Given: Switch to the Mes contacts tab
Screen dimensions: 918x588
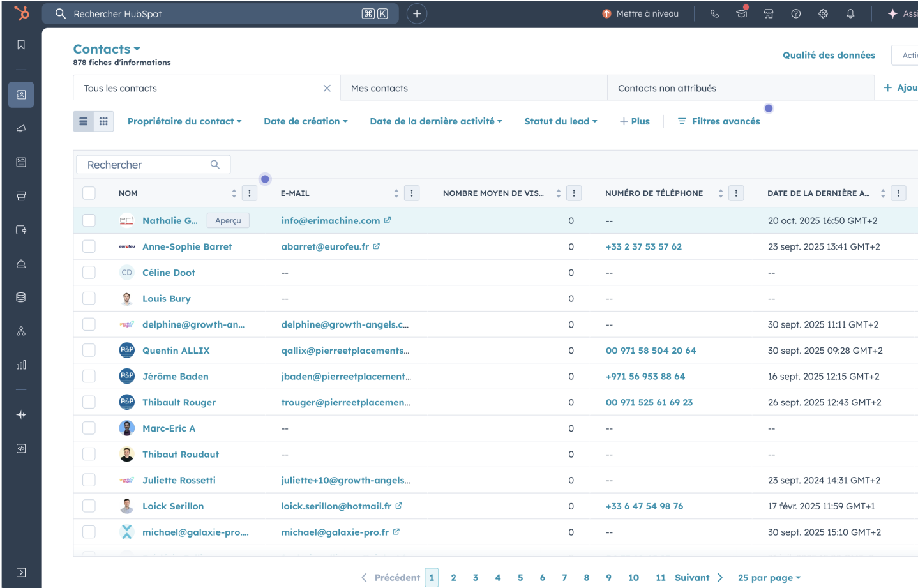Looking at the screenshot, I should [379, 87].
